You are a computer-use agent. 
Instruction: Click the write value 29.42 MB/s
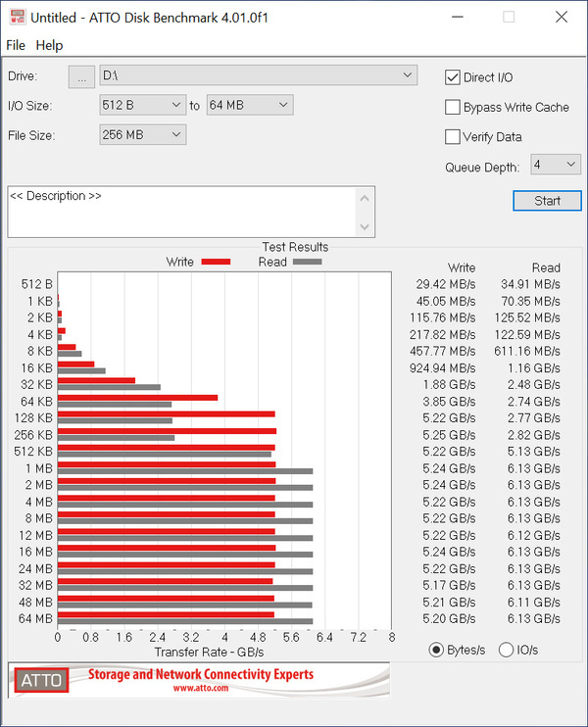pyautogui.click(x=446, y=284)
